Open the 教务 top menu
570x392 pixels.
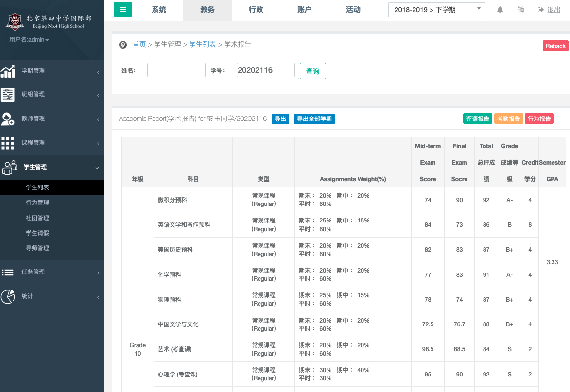click(207, 10)
